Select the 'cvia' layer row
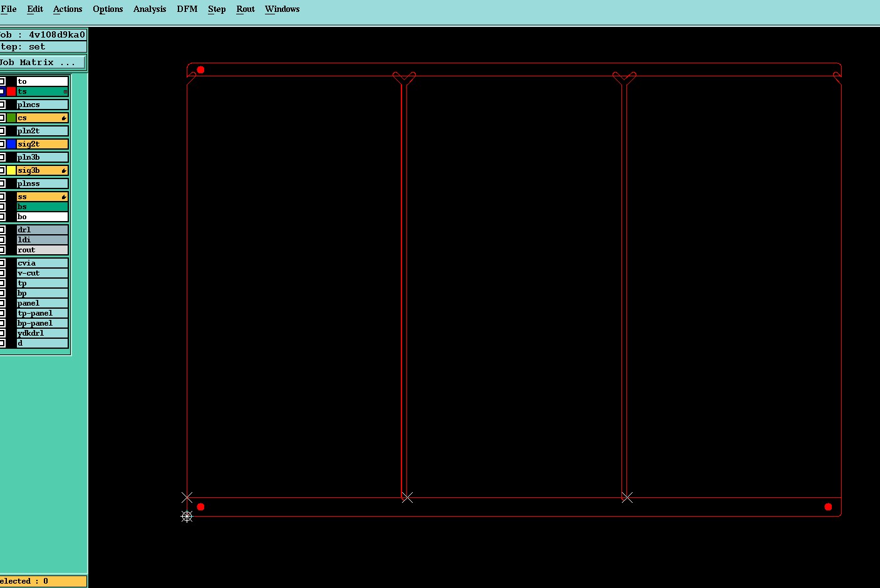This screenshot has width=880, height=588. point(42,263)
